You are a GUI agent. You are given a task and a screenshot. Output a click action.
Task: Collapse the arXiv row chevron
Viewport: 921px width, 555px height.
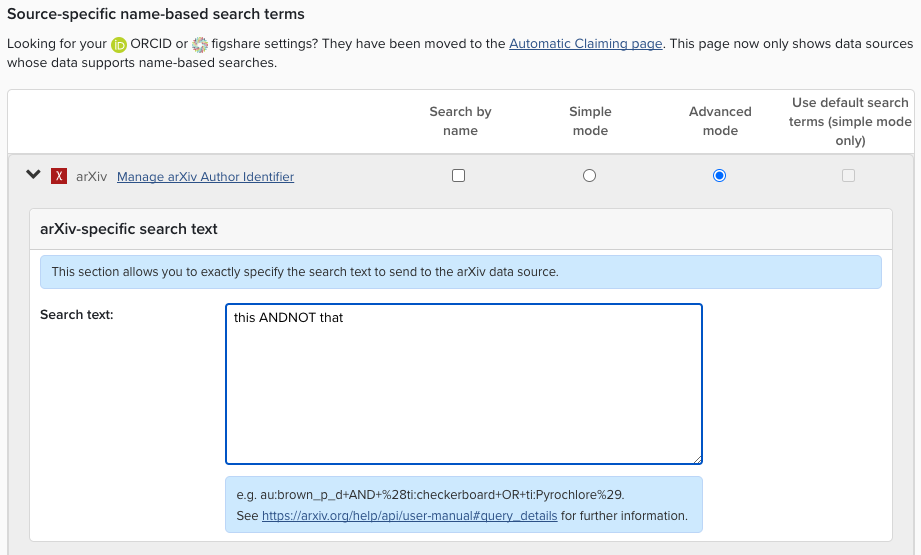pyautogui.click(x=33, y=175)
